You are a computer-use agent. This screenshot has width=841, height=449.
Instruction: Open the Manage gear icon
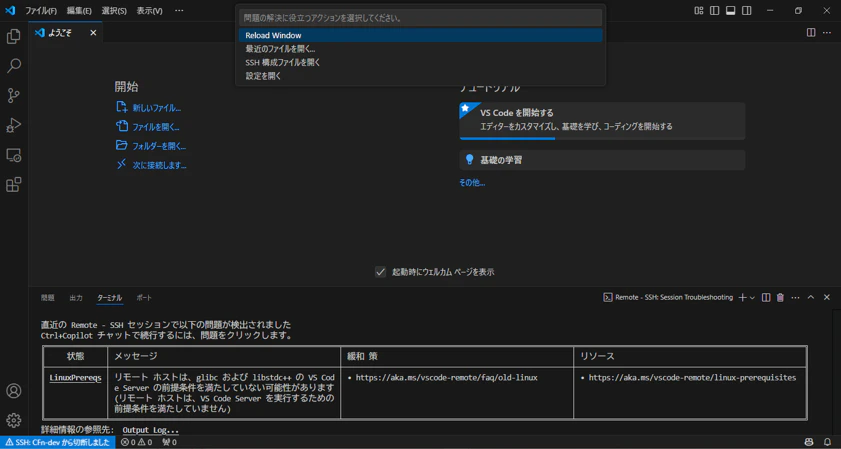(x=13, y=420)
